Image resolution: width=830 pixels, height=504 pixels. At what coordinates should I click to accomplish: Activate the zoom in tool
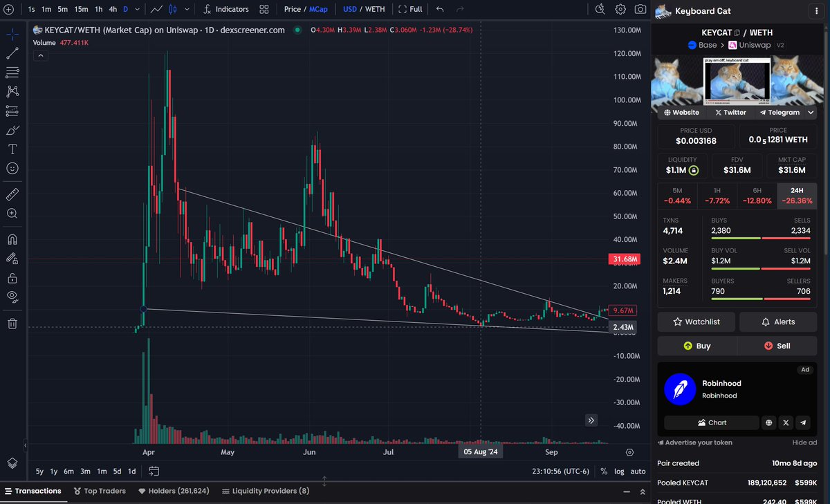click(12, 214)
